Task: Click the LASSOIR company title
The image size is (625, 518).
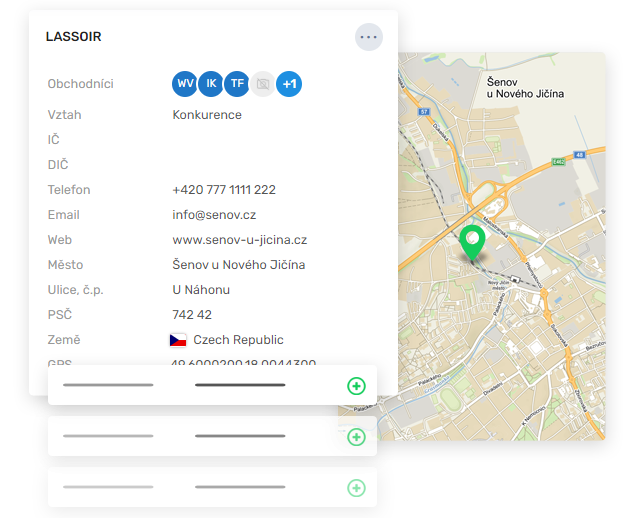Action: [73, 37]
